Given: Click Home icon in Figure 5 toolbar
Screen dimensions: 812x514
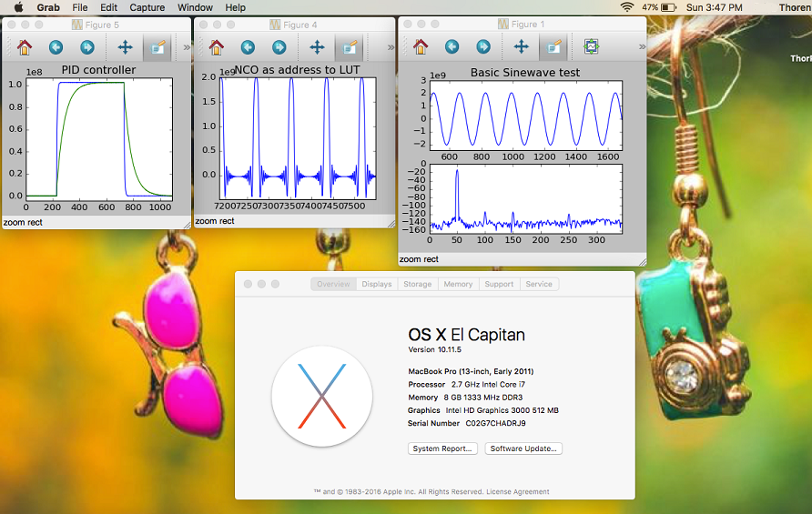Looking at the screenshot, I should (24, 47).
